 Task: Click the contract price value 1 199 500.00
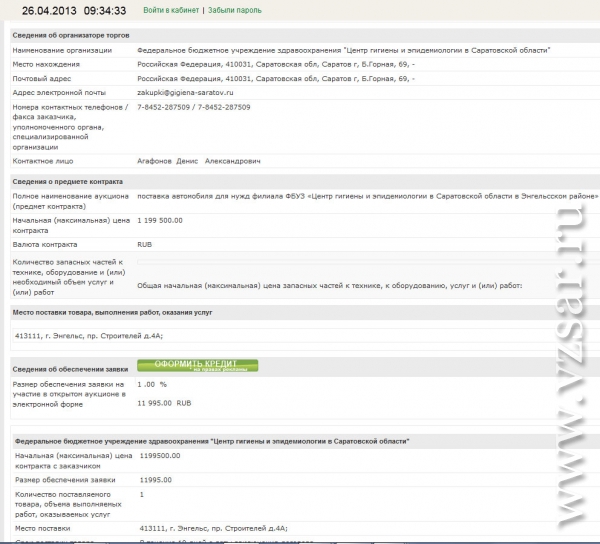(x=160, y=220)
